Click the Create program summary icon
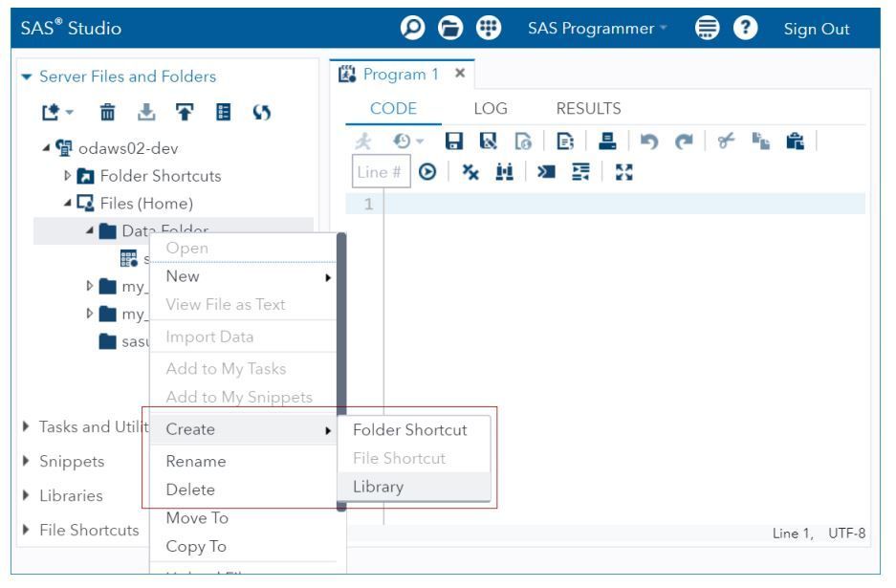 tap(565, 141)
